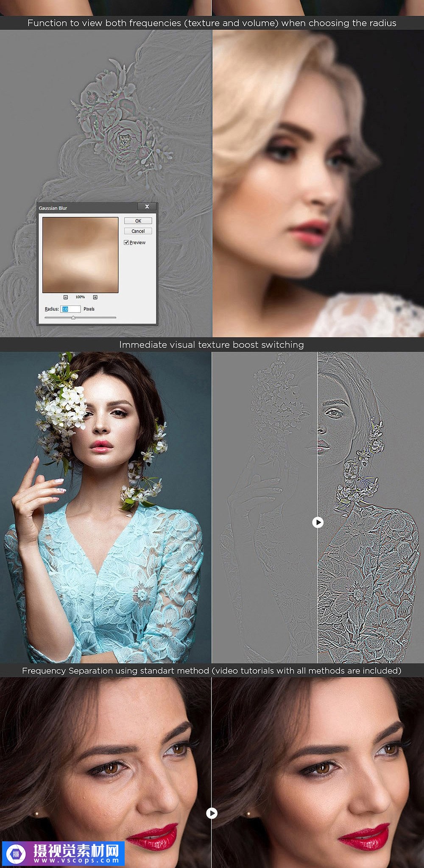Click the Radius slider handle

click(73, 317)
